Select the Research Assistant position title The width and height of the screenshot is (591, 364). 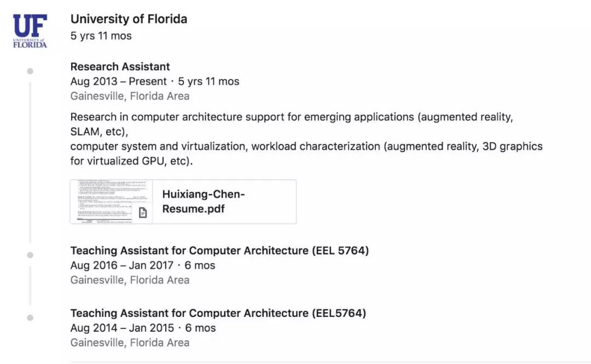120,67
